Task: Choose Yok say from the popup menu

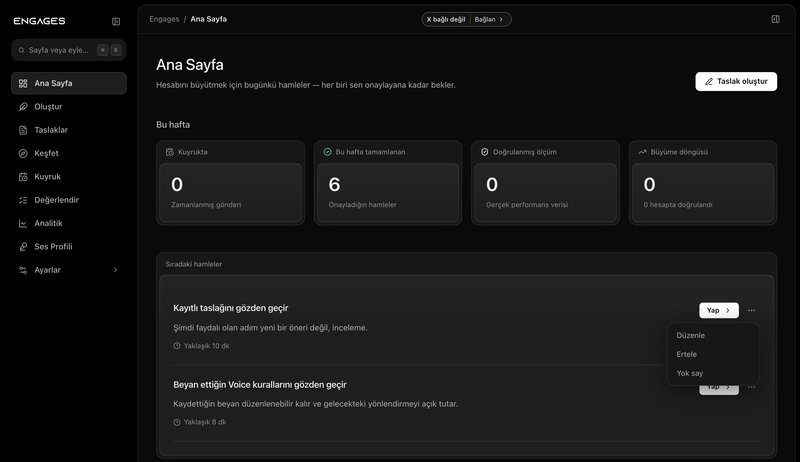Action: click(x=713, y=373)
